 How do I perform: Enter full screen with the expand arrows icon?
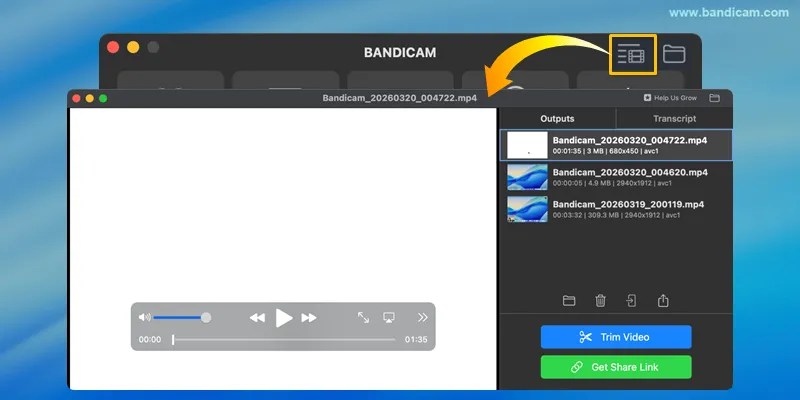(363, 317)
